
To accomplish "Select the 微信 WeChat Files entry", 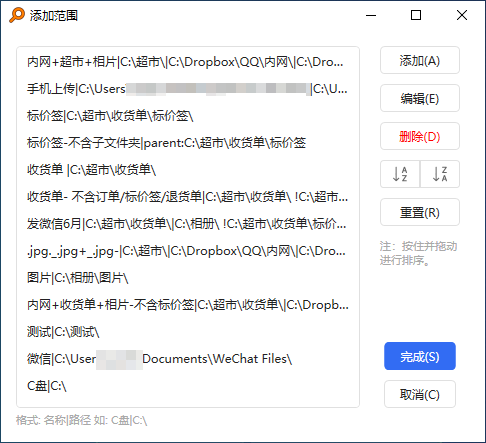I will coord(188,359).
